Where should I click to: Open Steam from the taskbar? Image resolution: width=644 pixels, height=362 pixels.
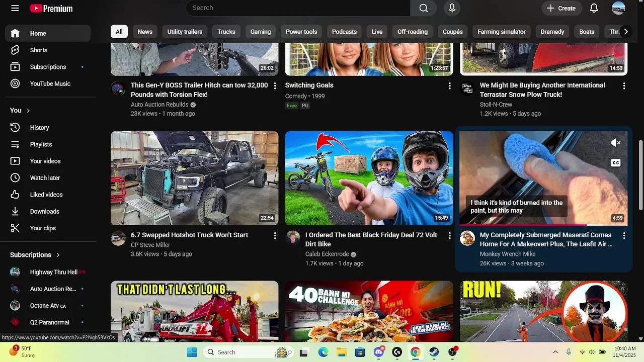[x=434, y=352]
